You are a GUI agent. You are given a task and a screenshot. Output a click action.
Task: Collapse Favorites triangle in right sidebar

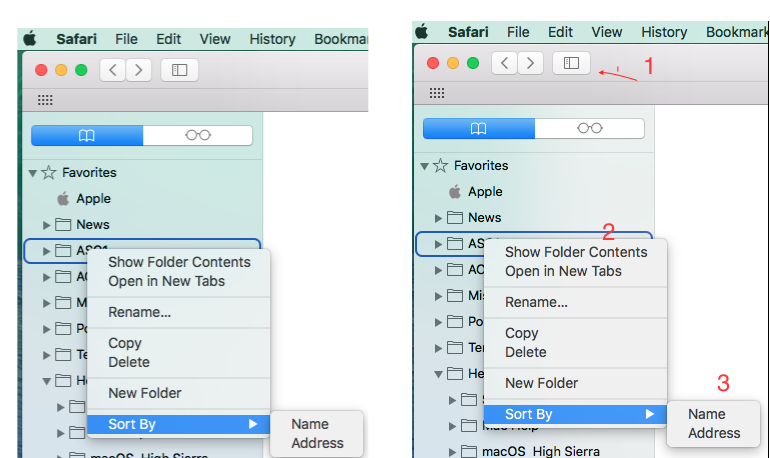tap(425, 166)
